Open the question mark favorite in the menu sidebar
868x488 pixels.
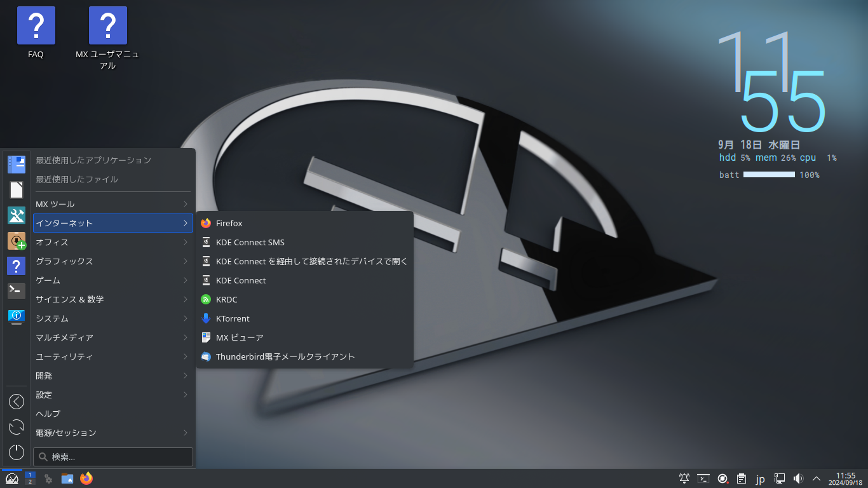(17, 266)
